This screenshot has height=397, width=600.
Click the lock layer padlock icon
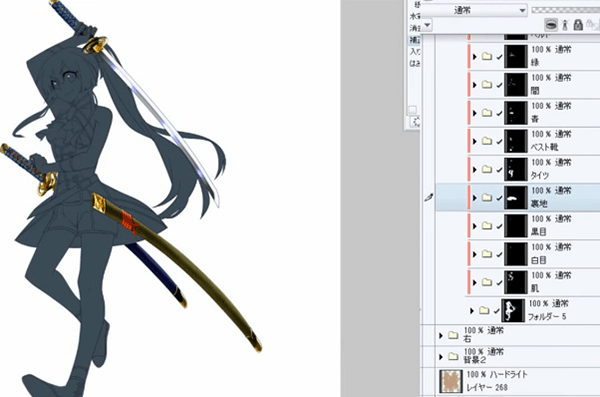pyautogui.click(x=578, y=25)
